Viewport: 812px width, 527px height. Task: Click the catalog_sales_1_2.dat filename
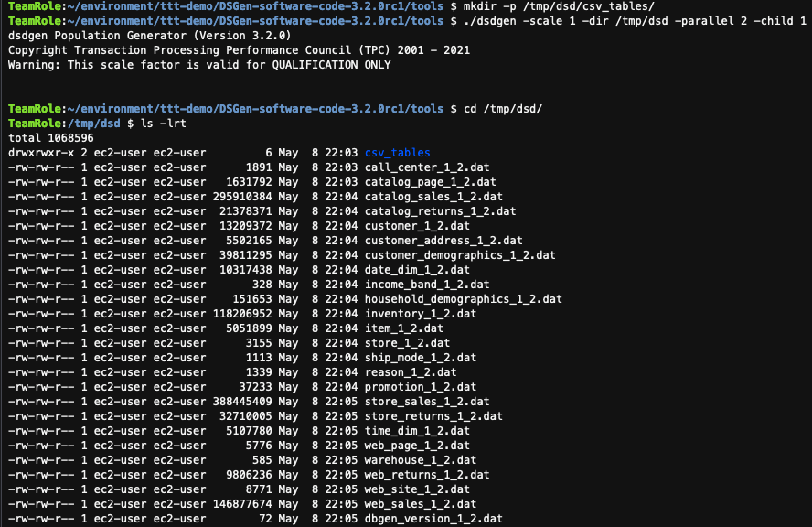click(433, 197)
